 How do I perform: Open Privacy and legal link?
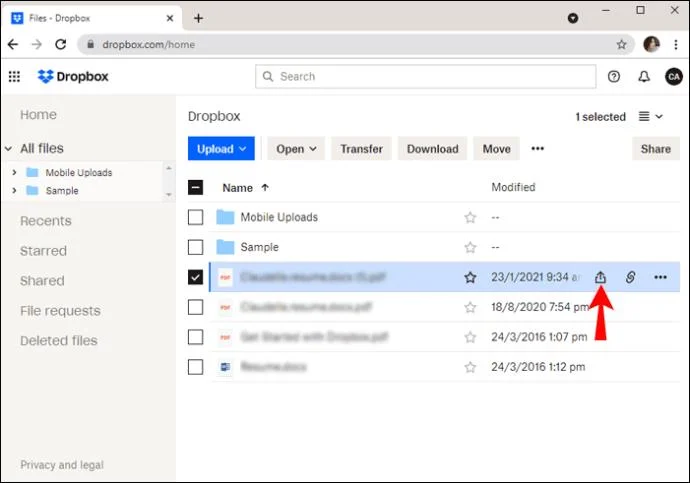tap(62, 465)
